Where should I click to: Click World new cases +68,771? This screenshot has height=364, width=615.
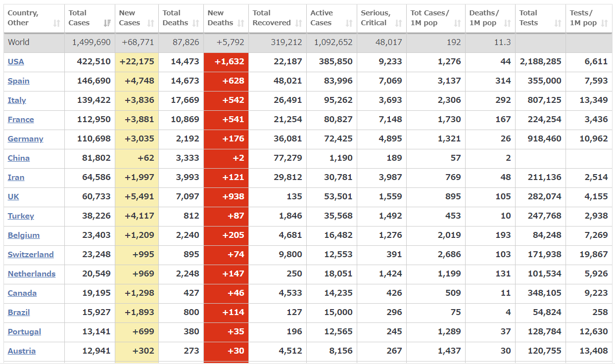(x=138, y=43)
